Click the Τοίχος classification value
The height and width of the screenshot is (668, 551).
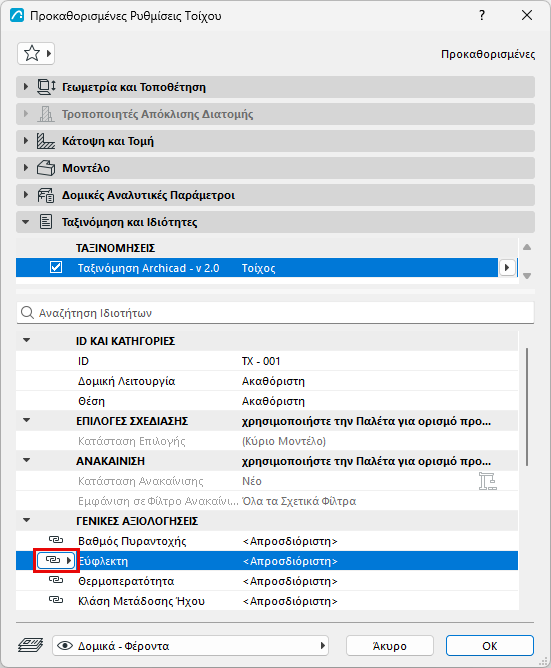(259, 268)
